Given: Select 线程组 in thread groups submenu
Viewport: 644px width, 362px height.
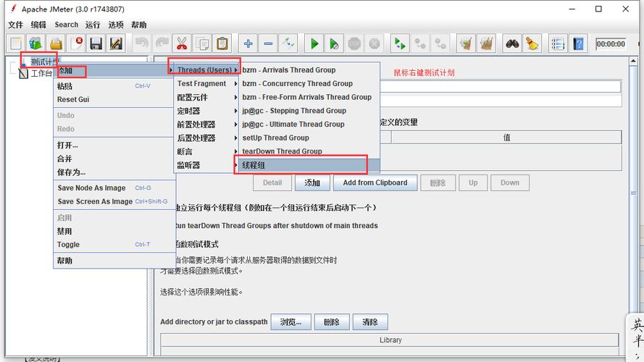Looking at the screenshot, I should point(309,165).
